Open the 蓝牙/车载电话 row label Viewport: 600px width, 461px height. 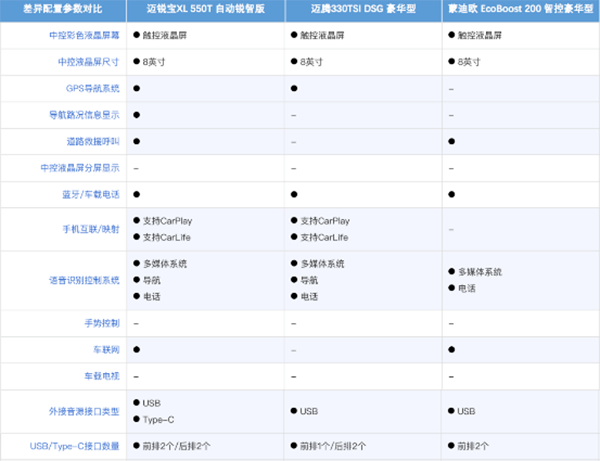pos(91,194)
